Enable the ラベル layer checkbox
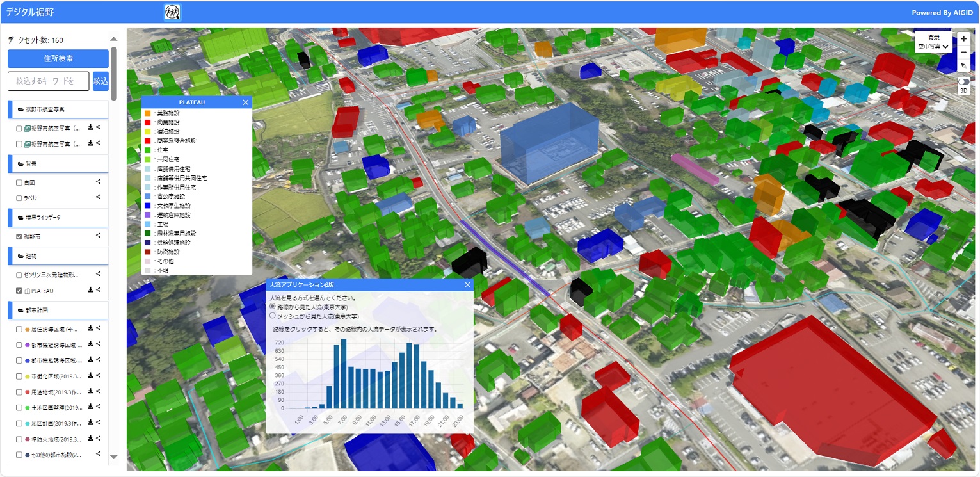980x477 pixels. pos(19,198)
